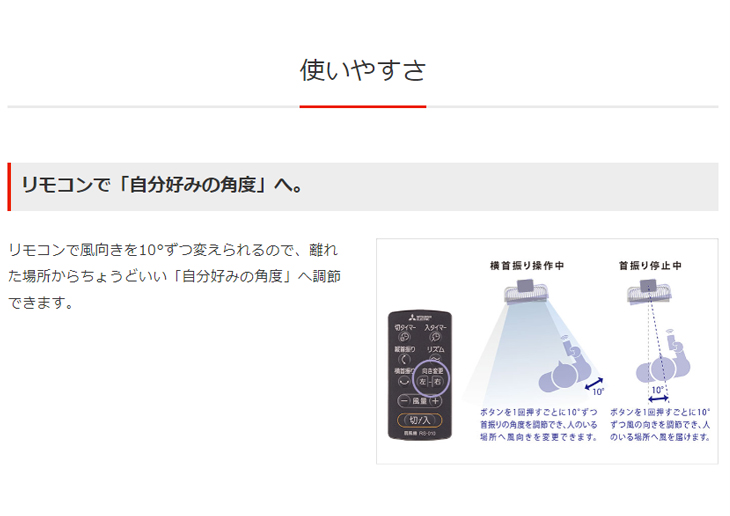Click the 右 direction button on remote
Screen dimensions: 730x516
[437, 382]
